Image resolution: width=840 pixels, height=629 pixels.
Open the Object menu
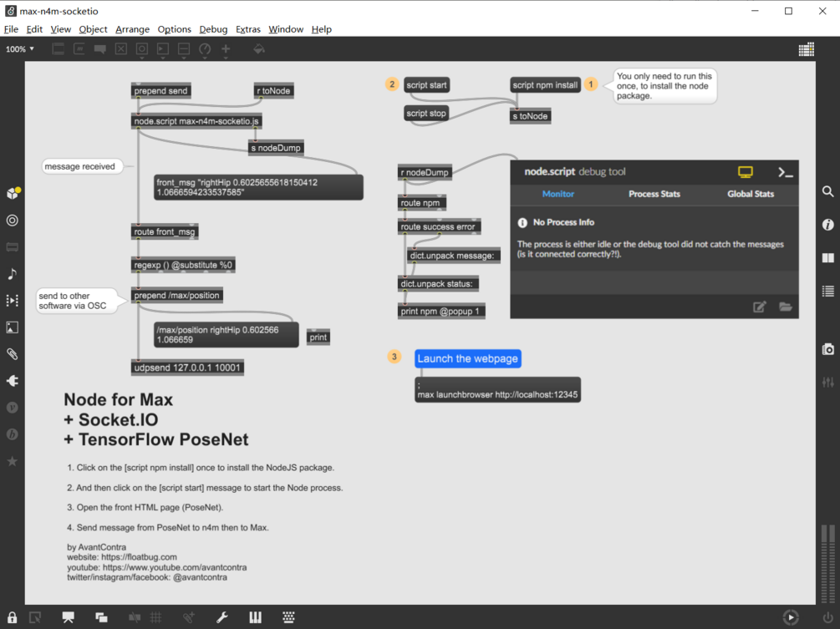click(93, 29)
